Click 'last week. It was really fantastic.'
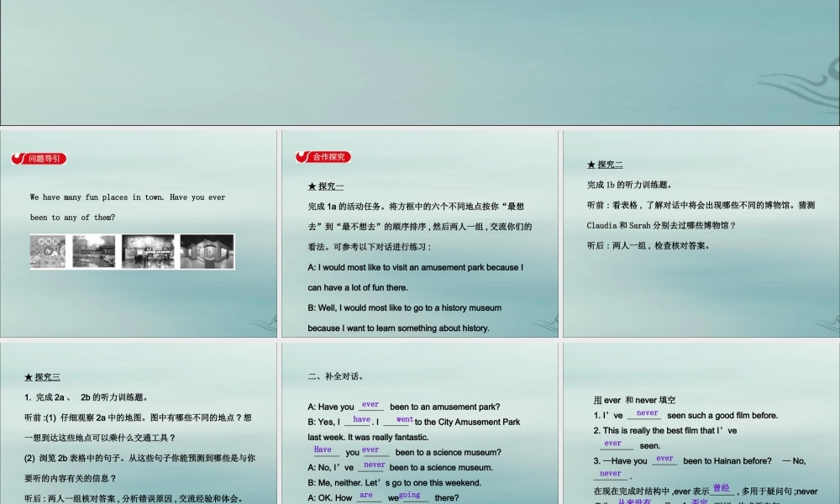 pos(368,437)
